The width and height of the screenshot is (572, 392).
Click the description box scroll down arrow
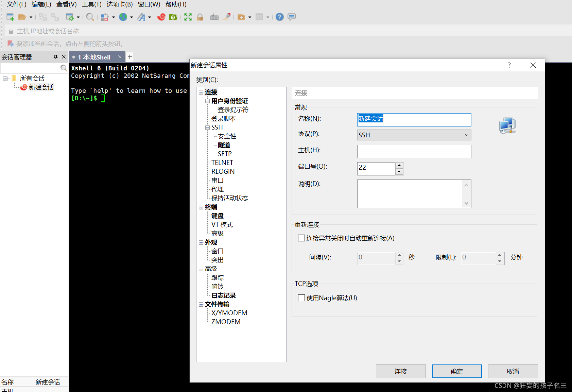click(466, 203)
